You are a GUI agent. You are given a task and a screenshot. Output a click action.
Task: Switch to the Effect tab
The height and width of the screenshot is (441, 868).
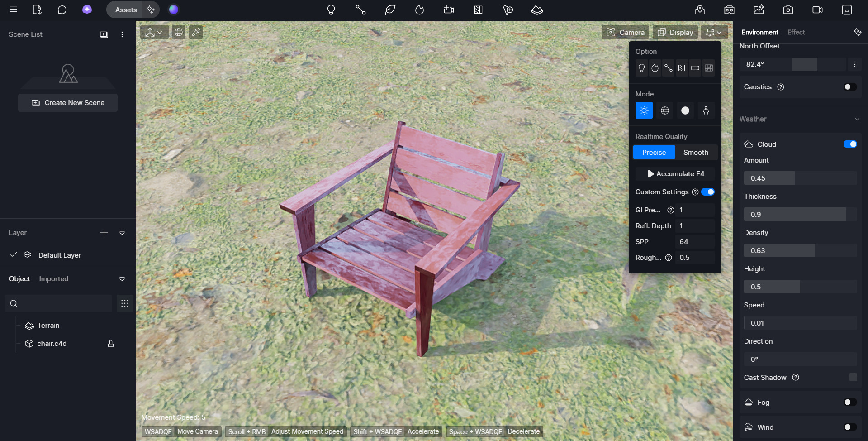tap(796, 32)
